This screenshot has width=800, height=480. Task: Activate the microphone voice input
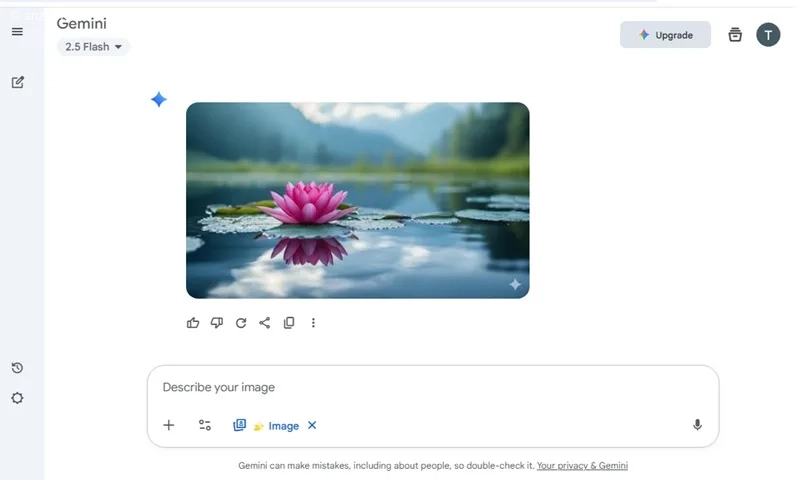point(697,425)
